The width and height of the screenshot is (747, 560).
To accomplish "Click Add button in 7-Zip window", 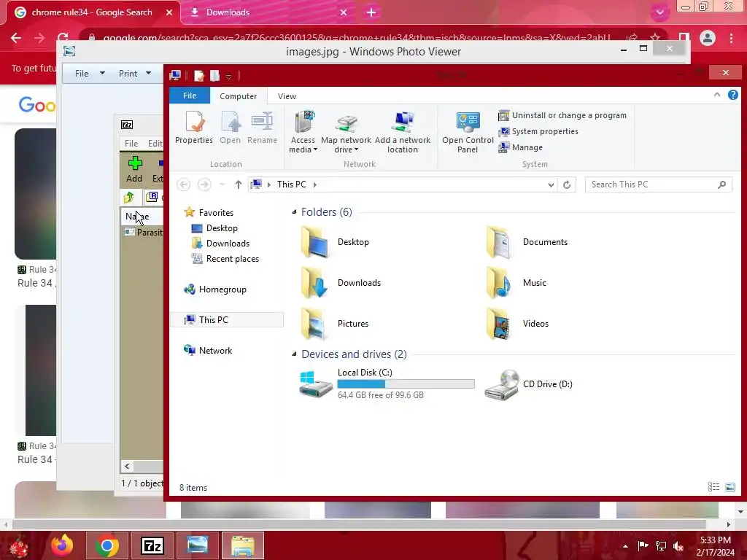I will pyautogui.click(x=134, y=169).
